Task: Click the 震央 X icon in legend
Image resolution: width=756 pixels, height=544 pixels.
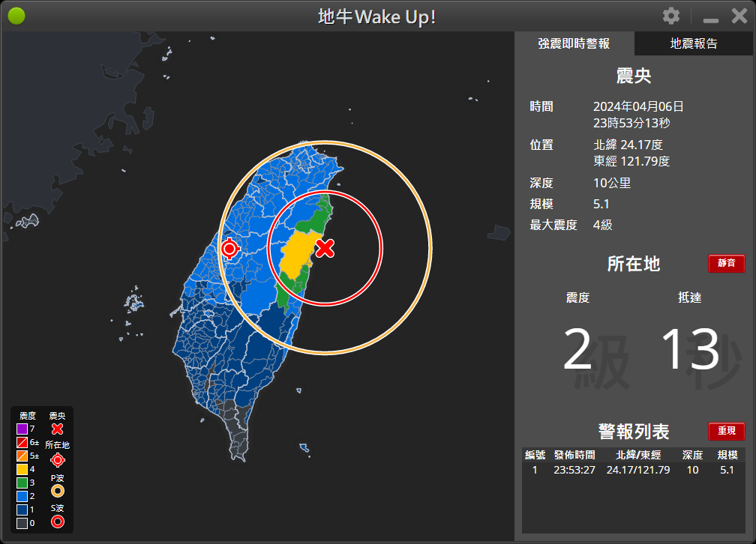Action: coord(57,429)
